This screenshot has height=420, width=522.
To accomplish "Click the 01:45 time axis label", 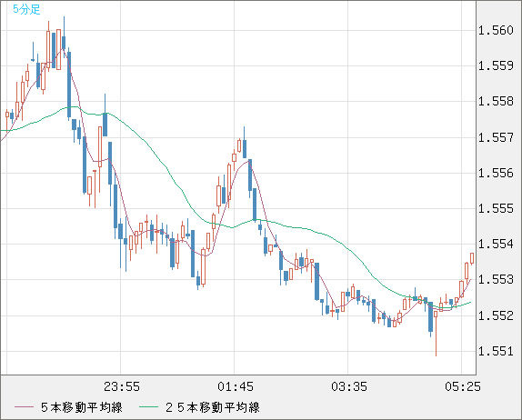I will pos(236,386).
